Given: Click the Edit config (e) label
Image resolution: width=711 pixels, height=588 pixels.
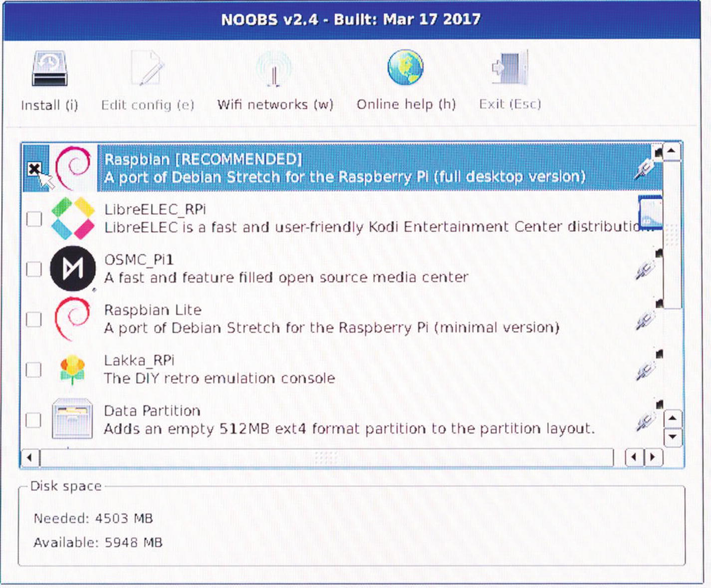Looking at the screenshot, I should [x=147, y=105].
